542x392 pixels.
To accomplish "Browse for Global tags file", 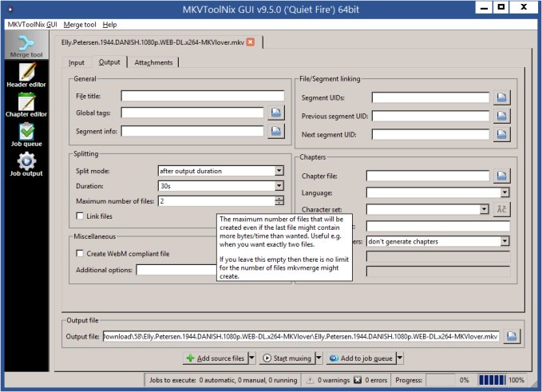I will (x=276, y=113).
